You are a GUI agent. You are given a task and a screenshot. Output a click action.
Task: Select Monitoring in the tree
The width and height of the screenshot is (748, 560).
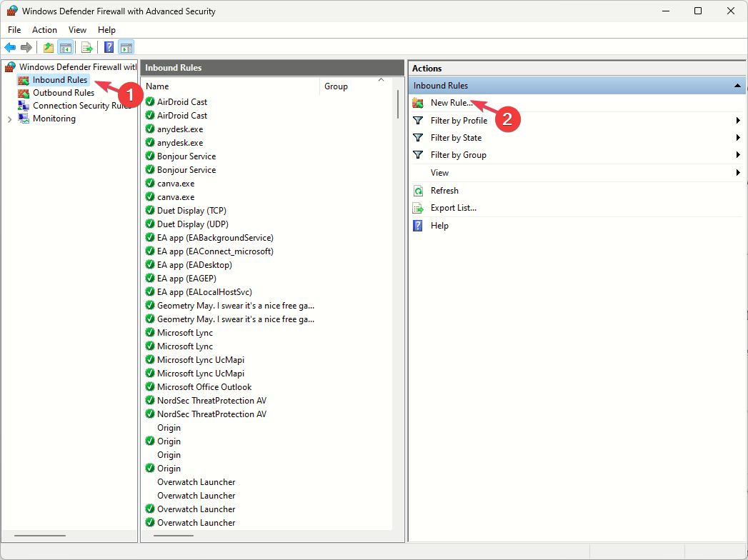tap(54, 119)
